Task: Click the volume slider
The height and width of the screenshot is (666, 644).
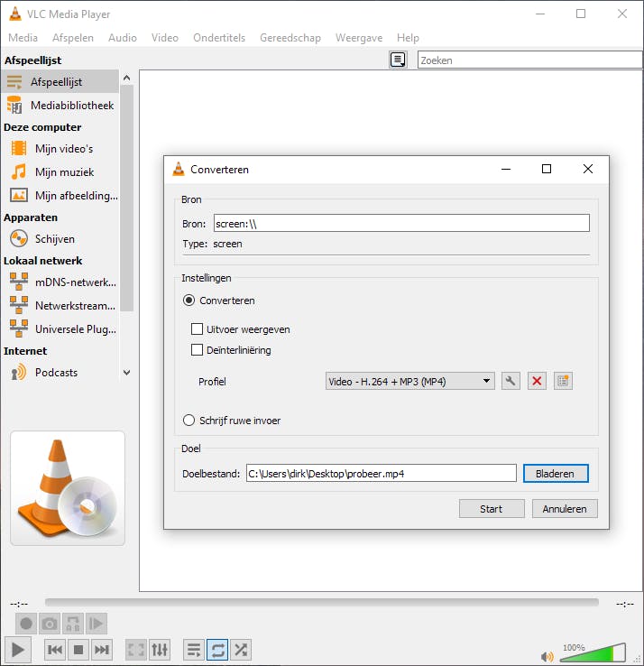Action: click(x=593, y=652)
